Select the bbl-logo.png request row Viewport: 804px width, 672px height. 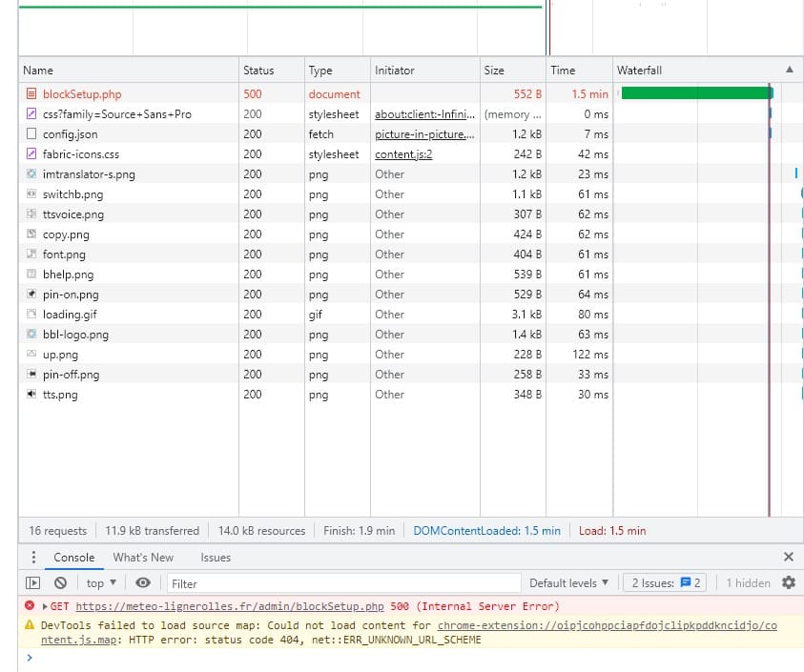410,334
